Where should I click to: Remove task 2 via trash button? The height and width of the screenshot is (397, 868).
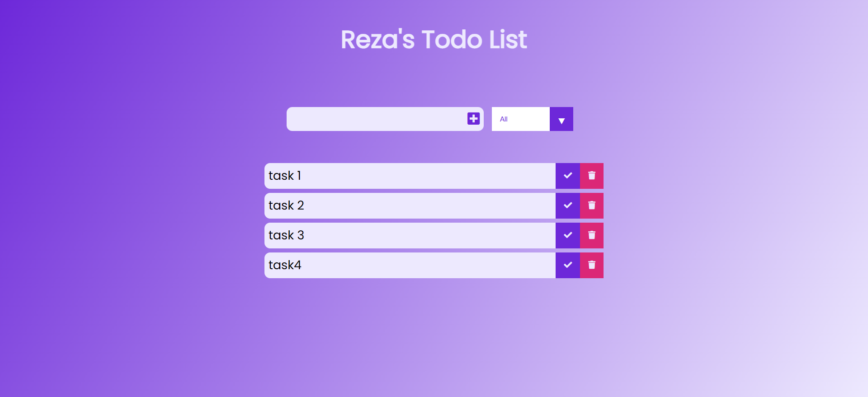(x=592, y=206)
